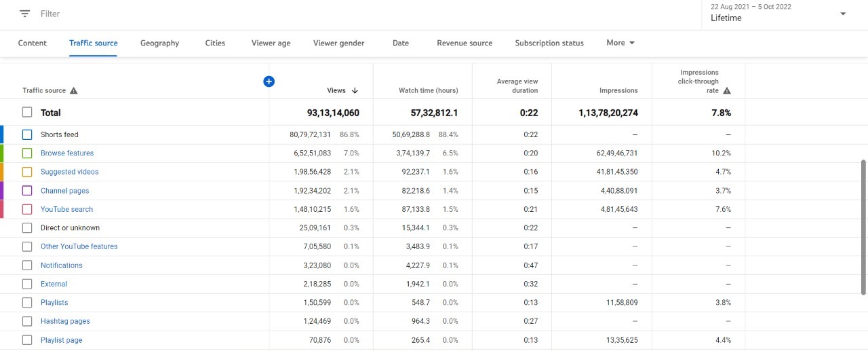Click warning icon beside click-through rate header
Screen dimensions: 868x351
click(x=727, y=91)
